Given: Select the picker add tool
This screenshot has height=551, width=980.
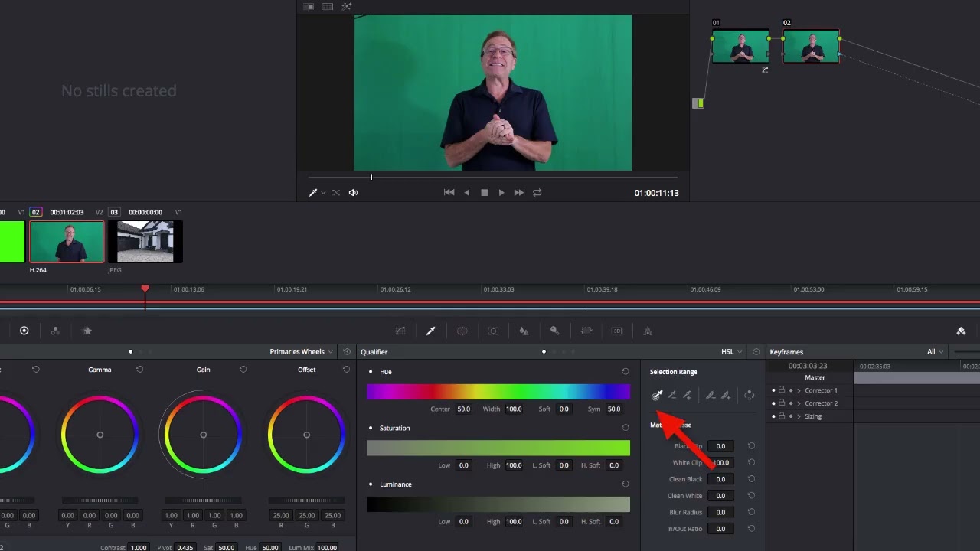Looking at the screenshot, I should (x=688, y=395).
